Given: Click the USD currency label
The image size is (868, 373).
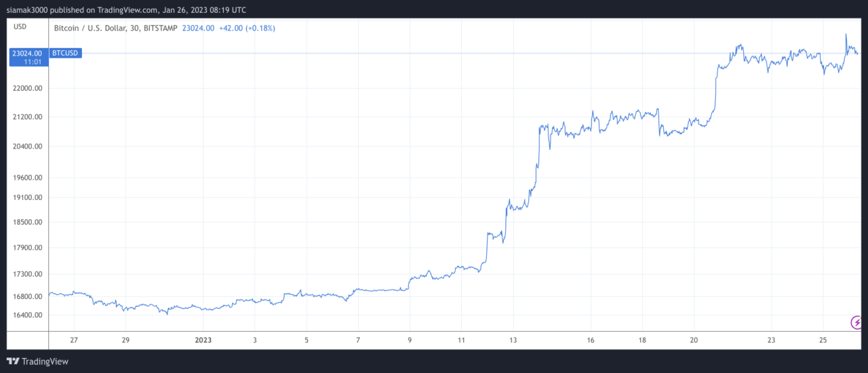Looking at the screenshot, I should click(x=20, y=27).
